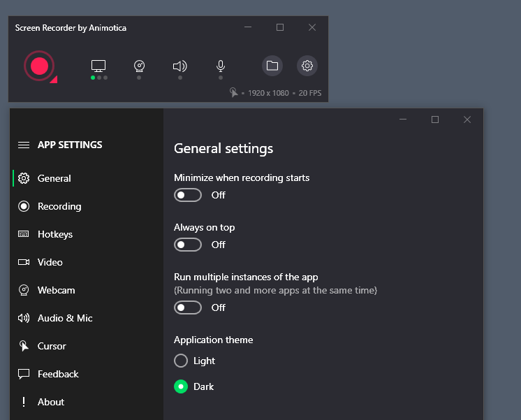Viewport: 521px width, 420px height.
Task: Open settings via the gear icon
Action: [307, 66]
